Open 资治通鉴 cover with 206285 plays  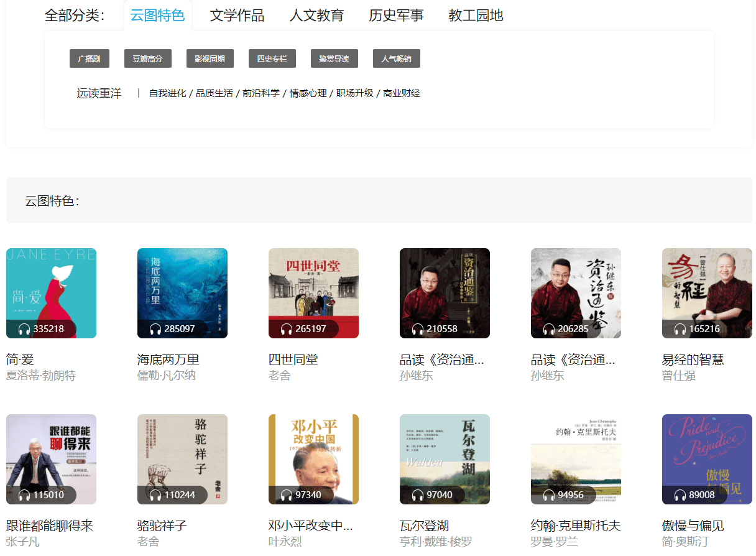click(576, 293)
